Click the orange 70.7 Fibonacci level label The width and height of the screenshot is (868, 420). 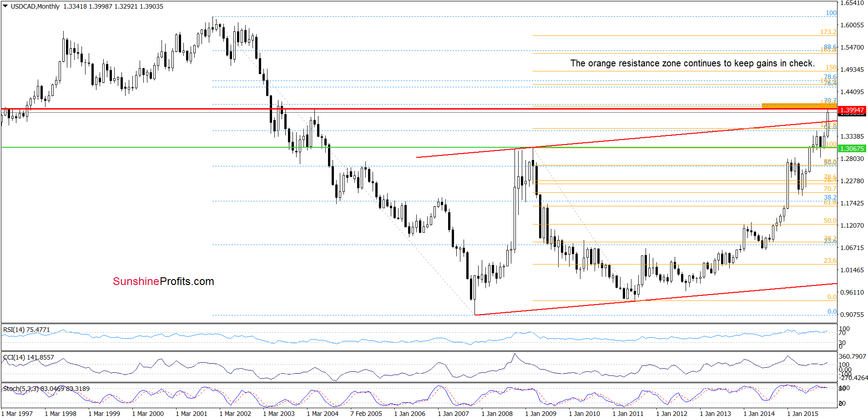point(830,189)
